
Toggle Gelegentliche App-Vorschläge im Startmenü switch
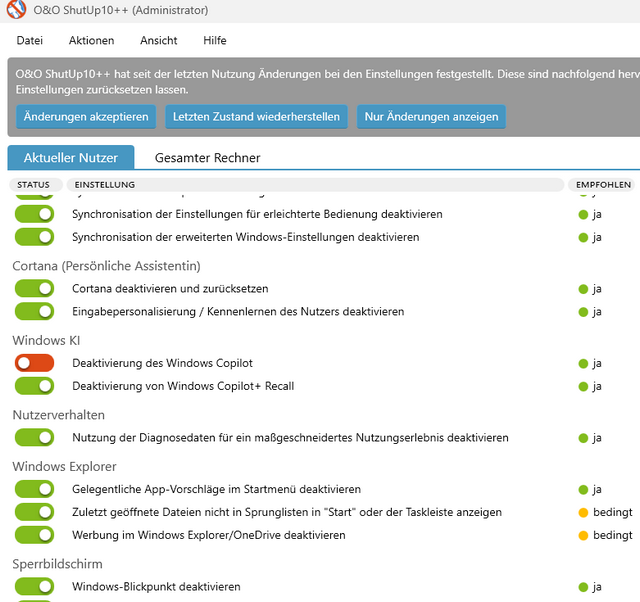coord(34,489)
